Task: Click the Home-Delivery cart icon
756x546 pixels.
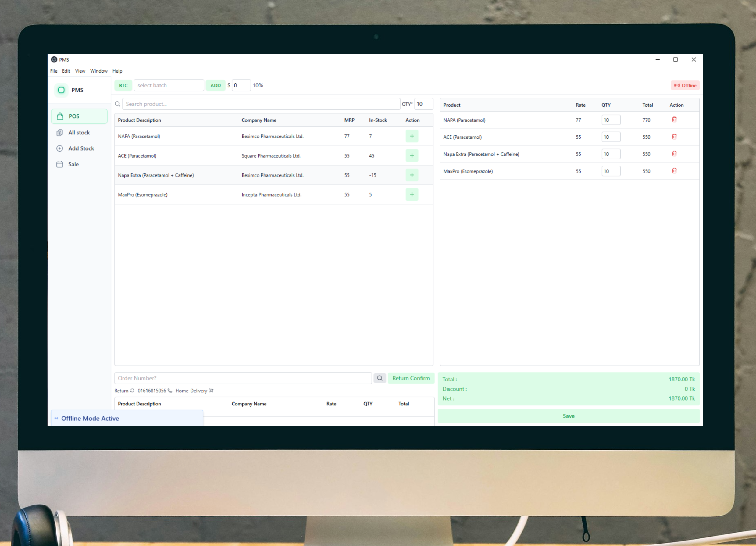Action: pyautogui.click(x=211, y=390)
